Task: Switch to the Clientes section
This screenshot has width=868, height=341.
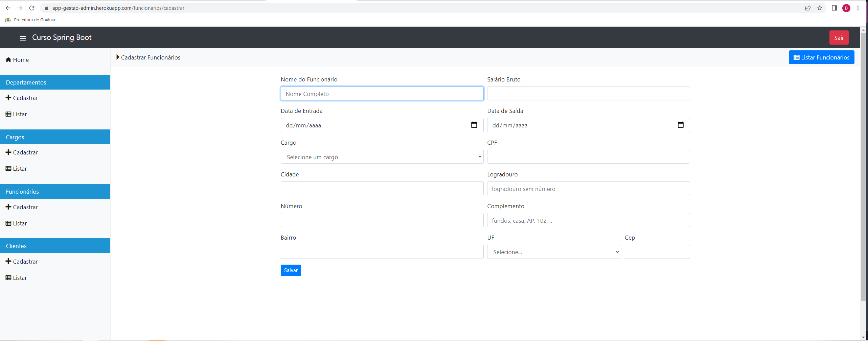Action: click(16, 246)
